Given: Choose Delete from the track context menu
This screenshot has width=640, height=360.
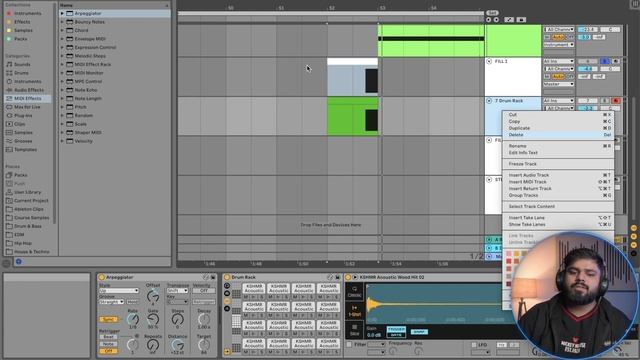Looking at the screenshot, I should point(558,135).
